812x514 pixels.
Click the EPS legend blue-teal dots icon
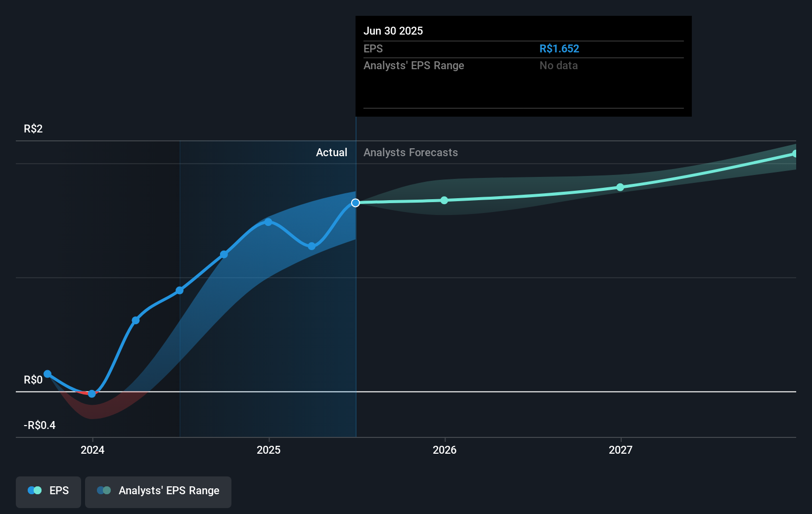tap(35, 491)
